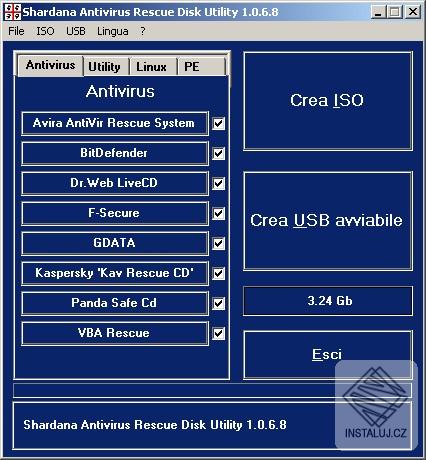The height and width of the screenshot is (460, 426).
Task: Click the Dr.Web LiveCD button
Action: point(115,183)
